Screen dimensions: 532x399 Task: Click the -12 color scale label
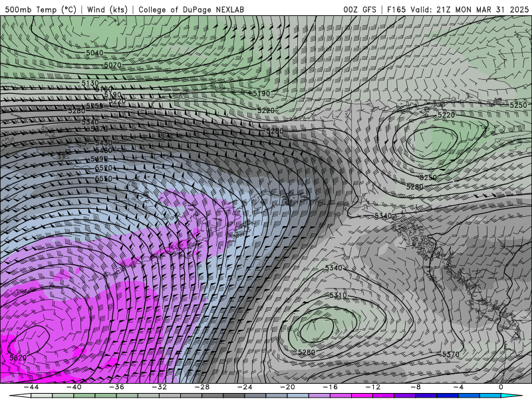[x=373, y=387]
